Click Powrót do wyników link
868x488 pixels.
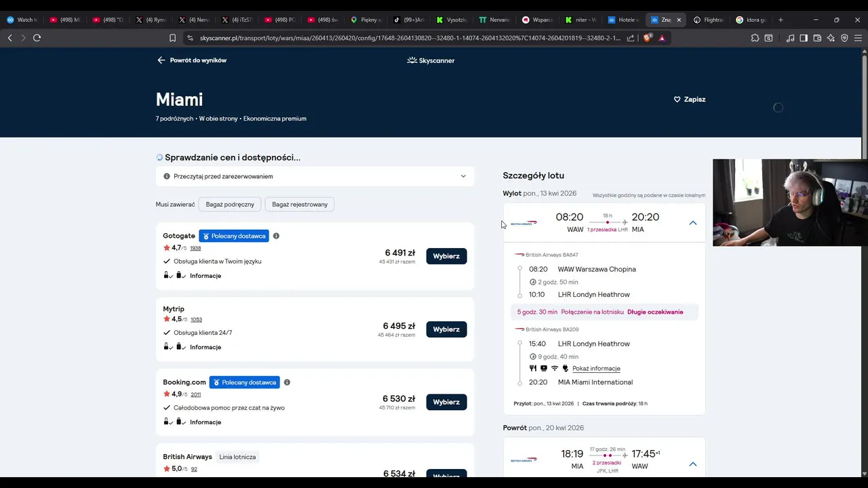pyautogui.click(x=192, y=60)
